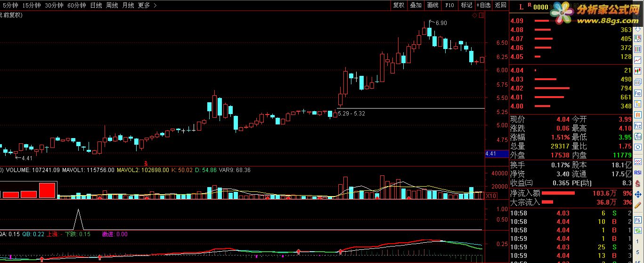Screen dimensions: 644x263
Task: Select the 4.09 sell order row
Action: (x=571, y=21)
